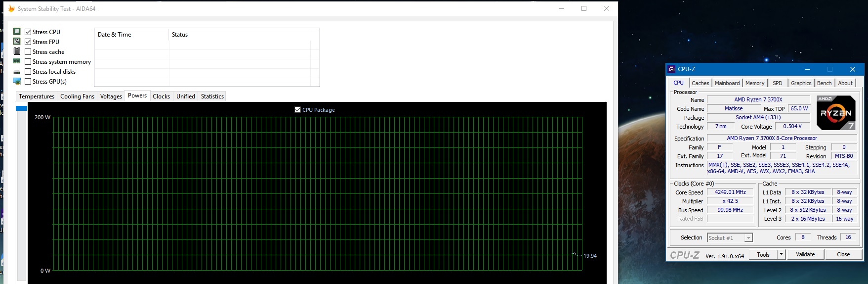The height and width of the screenshot is (284, 868).
Task: Select the Powers tab
Action: point(137,95)
